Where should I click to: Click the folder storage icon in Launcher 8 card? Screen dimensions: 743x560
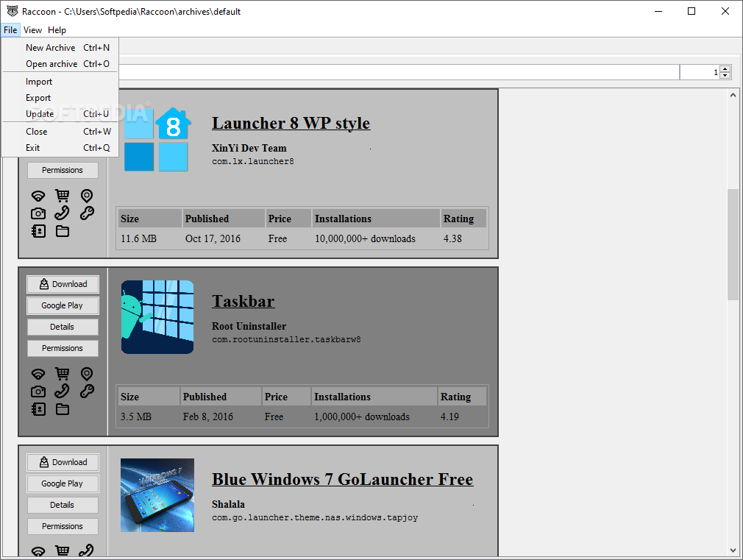point(63,231)
